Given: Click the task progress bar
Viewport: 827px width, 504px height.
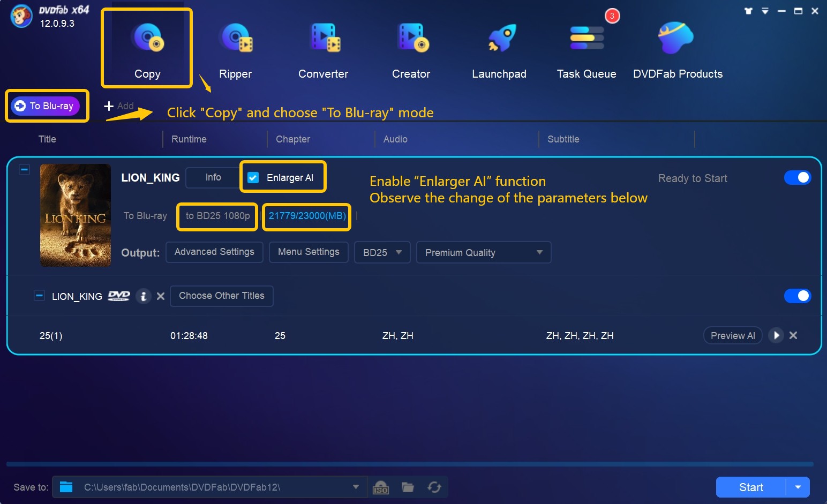Looking at the screenshot, I should [410, 464].
